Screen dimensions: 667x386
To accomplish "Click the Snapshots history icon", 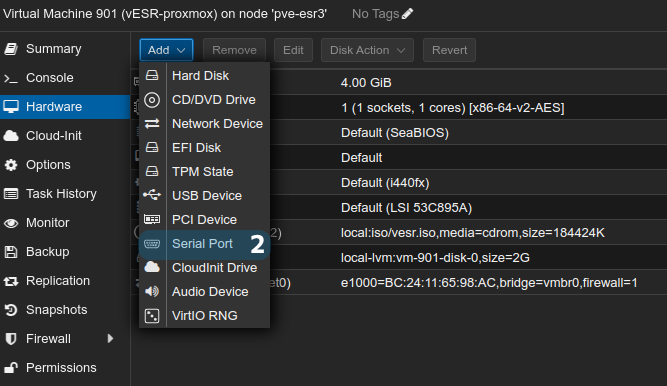I will click(11, 310).
